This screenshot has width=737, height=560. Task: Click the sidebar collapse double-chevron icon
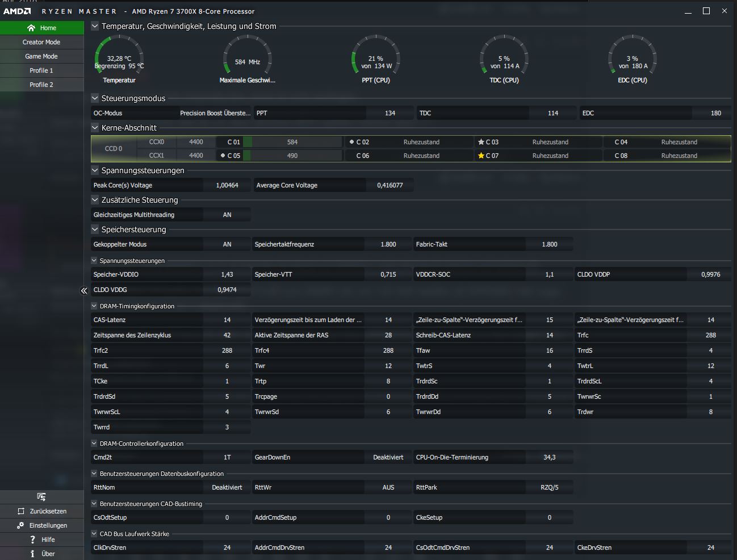coord(84,291)
